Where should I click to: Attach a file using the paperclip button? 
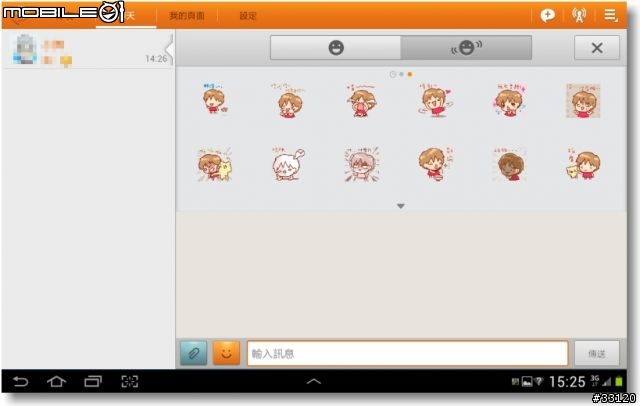tap(193, 353)
